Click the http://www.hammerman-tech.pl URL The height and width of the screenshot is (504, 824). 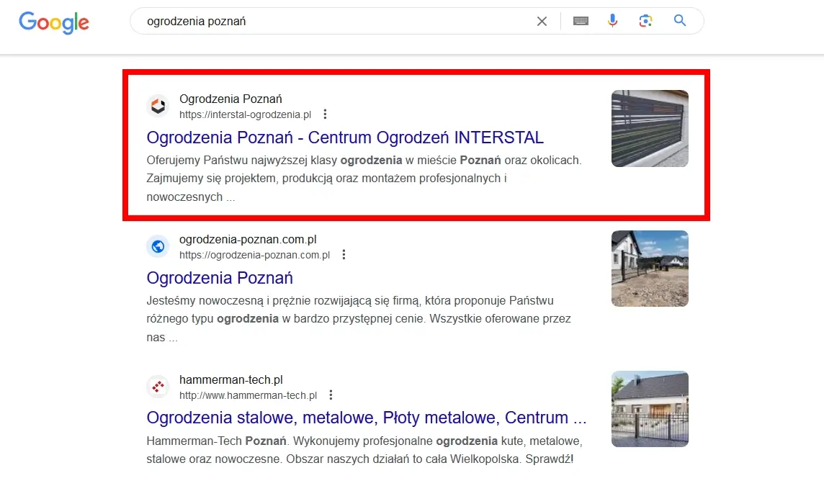point(248,395)
